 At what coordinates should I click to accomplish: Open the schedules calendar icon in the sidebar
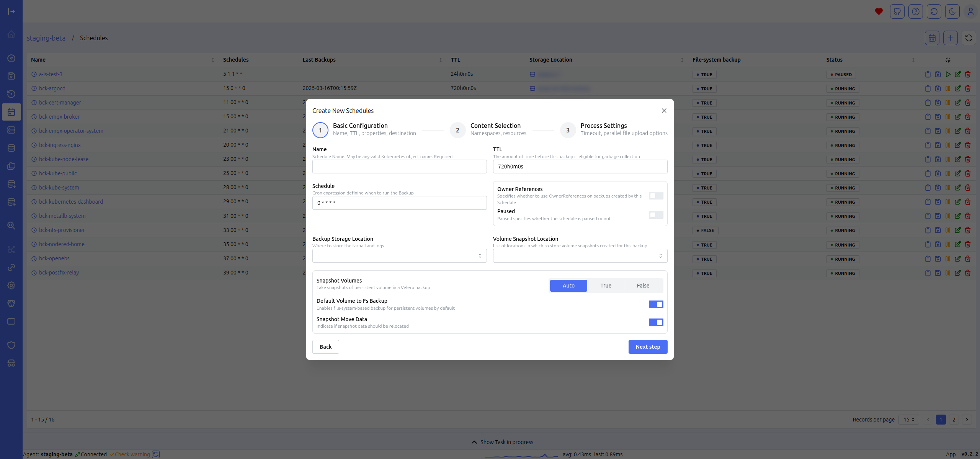(11, 112)
